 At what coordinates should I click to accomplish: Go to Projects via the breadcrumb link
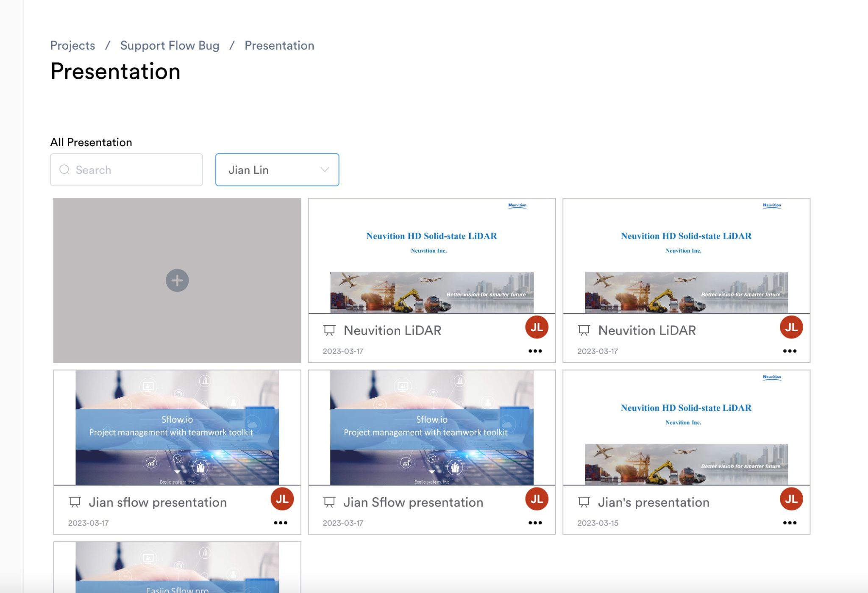72,45
